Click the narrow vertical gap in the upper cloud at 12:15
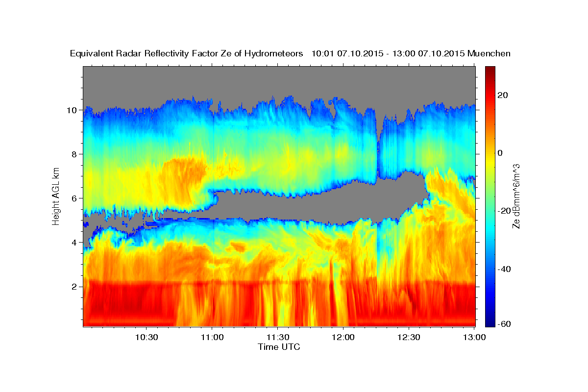This screenshot has height=392, width=588. (378, 147)
